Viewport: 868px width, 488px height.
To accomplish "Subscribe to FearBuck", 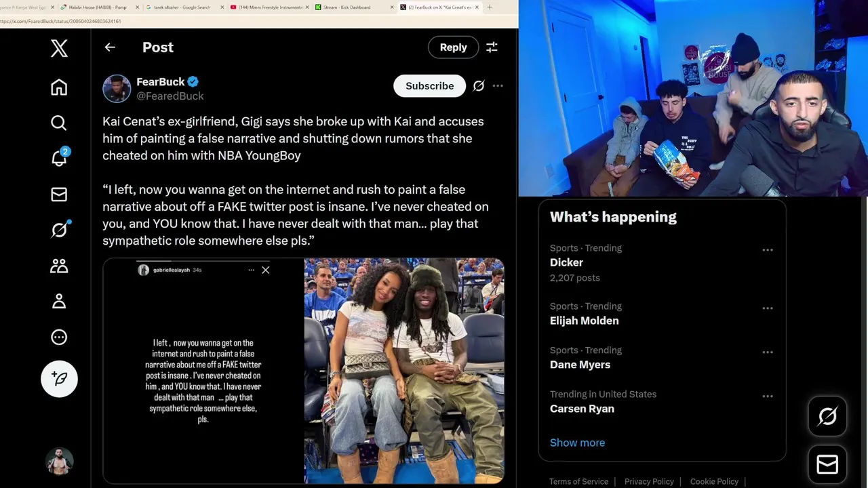I will pyautogui.click(x=430, y=86).
